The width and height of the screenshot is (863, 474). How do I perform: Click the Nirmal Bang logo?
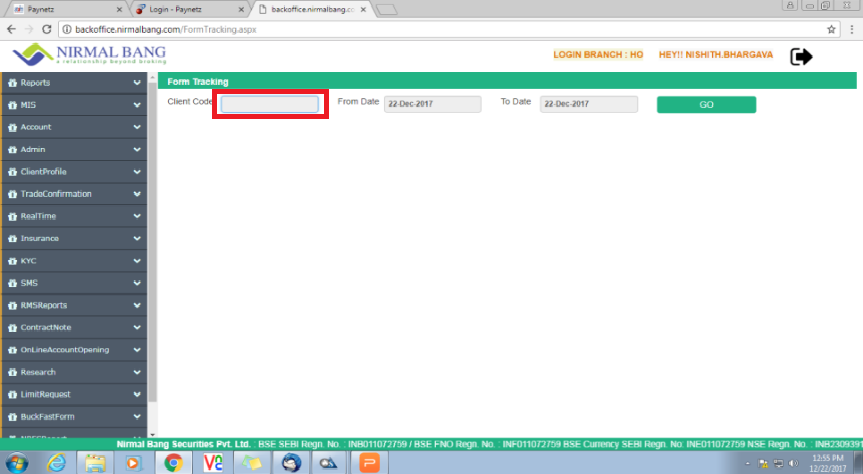pyautogui.click(x=89, y=56)
